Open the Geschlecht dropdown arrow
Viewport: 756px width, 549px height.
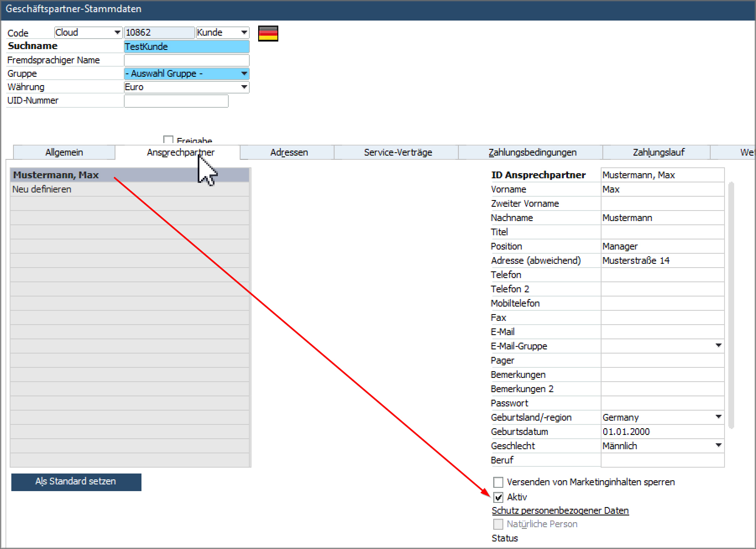718,445
